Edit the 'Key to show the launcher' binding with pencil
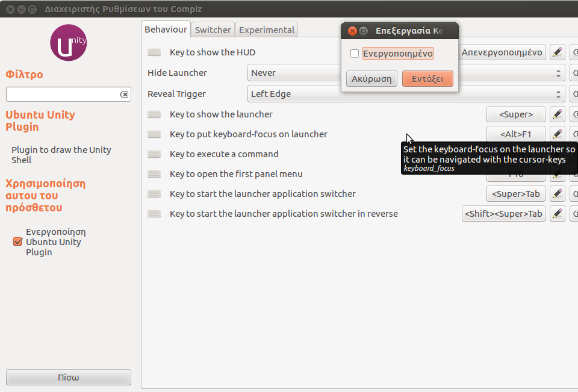578x392 pixels. pos(558,114)
